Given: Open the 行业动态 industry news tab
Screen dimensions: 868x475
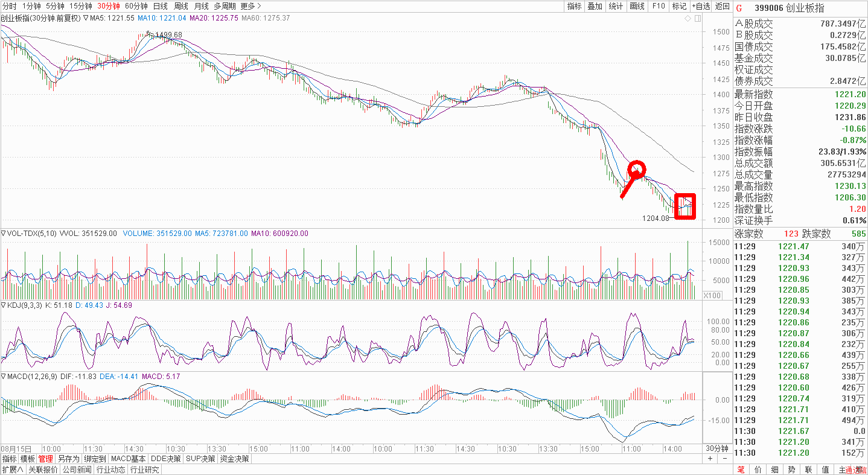Looking at the screenshot, I should point(111,470).
